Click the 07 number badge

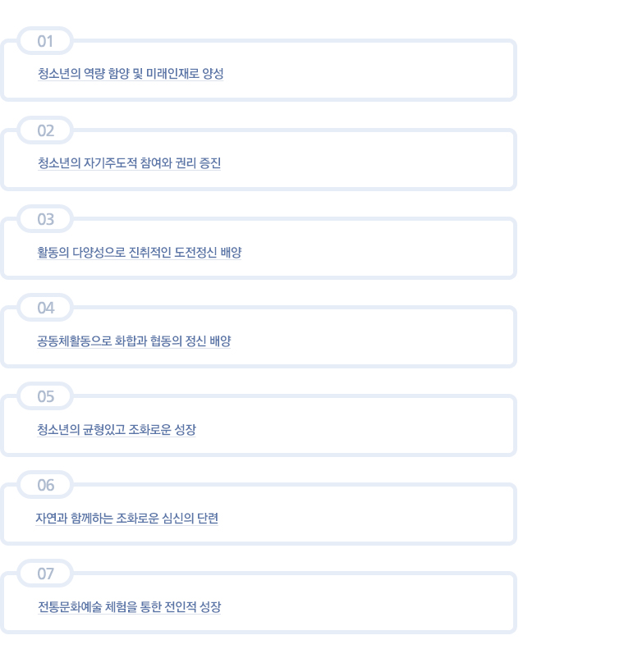[x=45, y=574]
